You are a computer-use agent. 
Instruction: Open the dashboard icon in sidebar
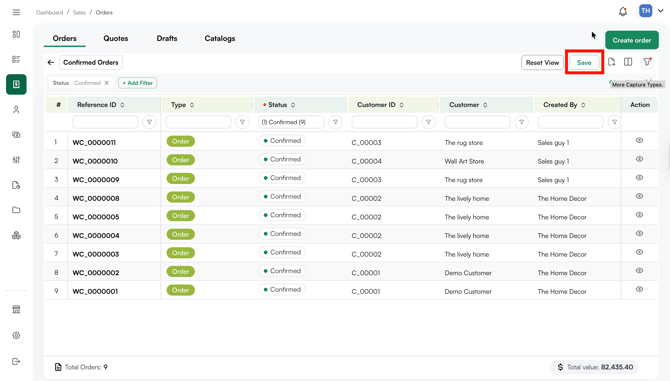click(16, 34)
